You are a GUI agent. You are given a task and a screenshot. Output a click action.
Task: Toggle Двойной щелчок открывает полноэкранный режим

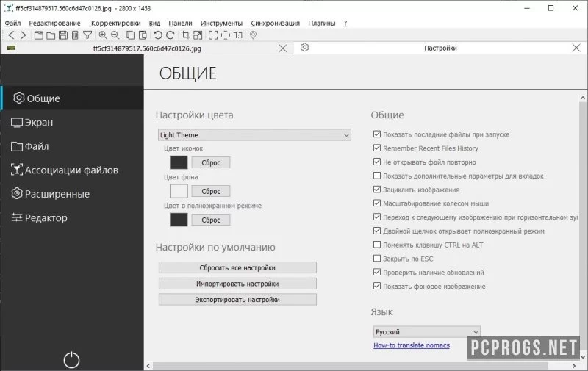[x=377, y=231]
